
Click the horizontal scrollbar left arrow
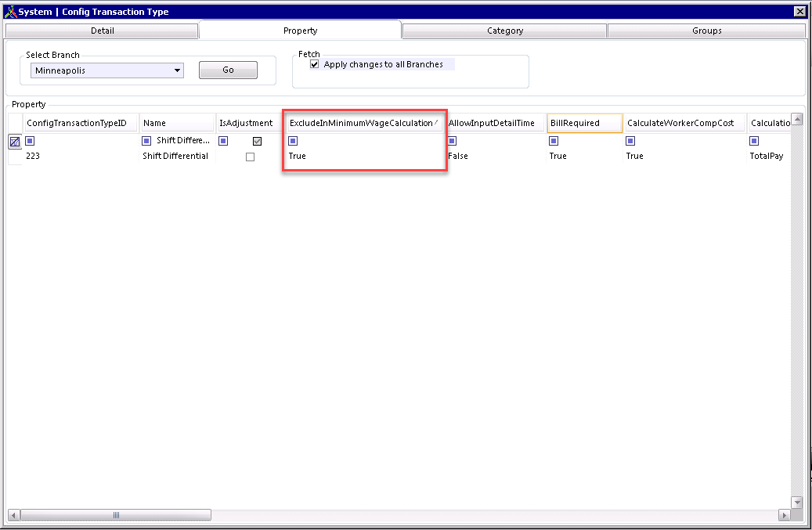pyautogui.click(x=15, y=515)
